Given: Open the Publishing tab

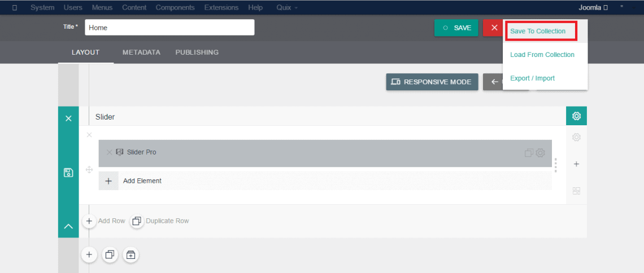Looking at the screenshot, I should [197, 52].
